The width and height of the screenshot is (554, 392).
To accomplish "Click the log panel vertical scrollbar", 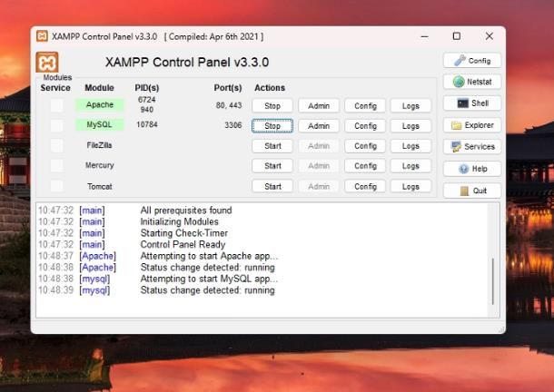I will point(493,281).
